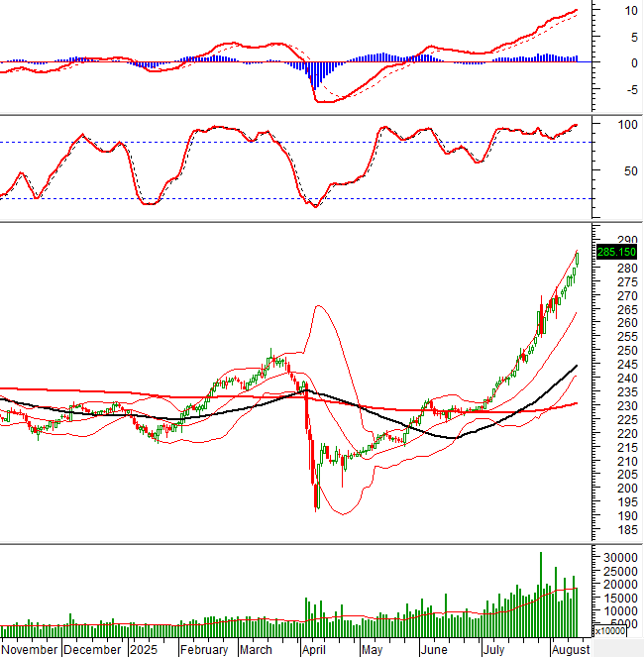
Task: Click the 0 value on the MACD axis
Action: point(634,63)
